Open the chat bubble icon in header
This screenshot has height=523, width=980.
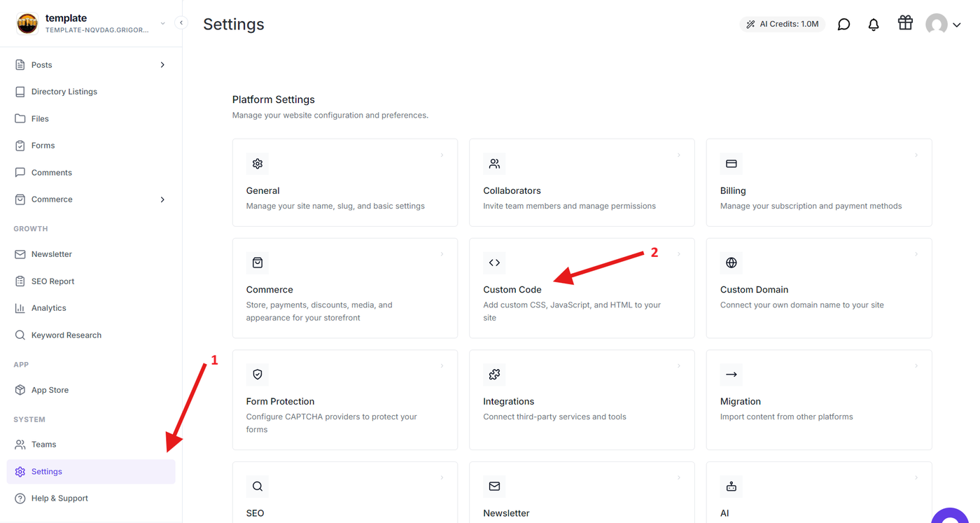(x=844, y=25)
